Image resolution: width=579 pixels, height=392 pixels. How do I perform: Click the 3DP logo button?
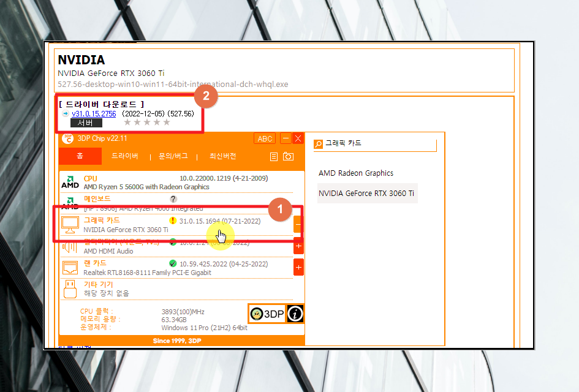(267, 314)
